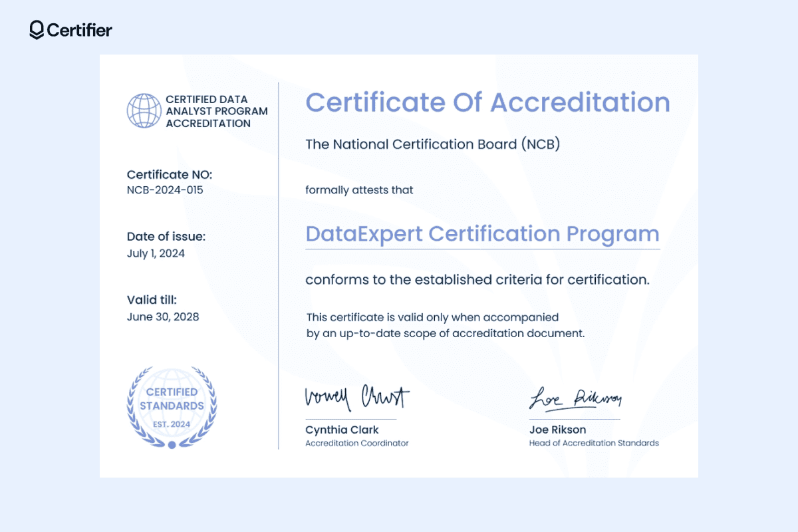
Task: Click the Certifier wordmark text
Action: (x=80, y=30)
